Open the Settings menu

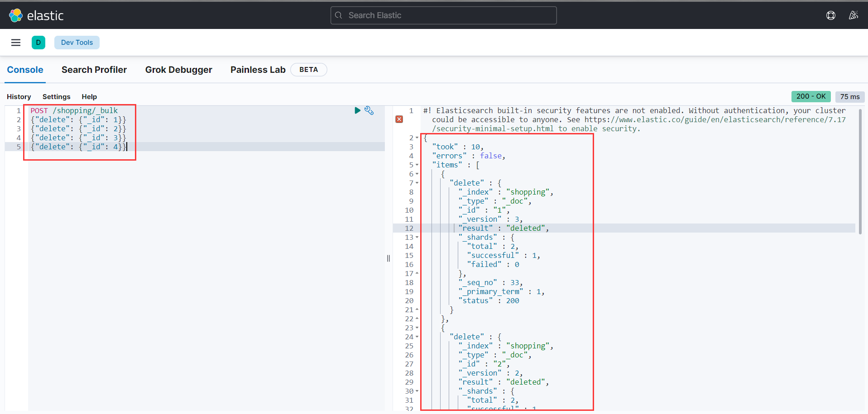pyautogui.click(x=57, y=97)
